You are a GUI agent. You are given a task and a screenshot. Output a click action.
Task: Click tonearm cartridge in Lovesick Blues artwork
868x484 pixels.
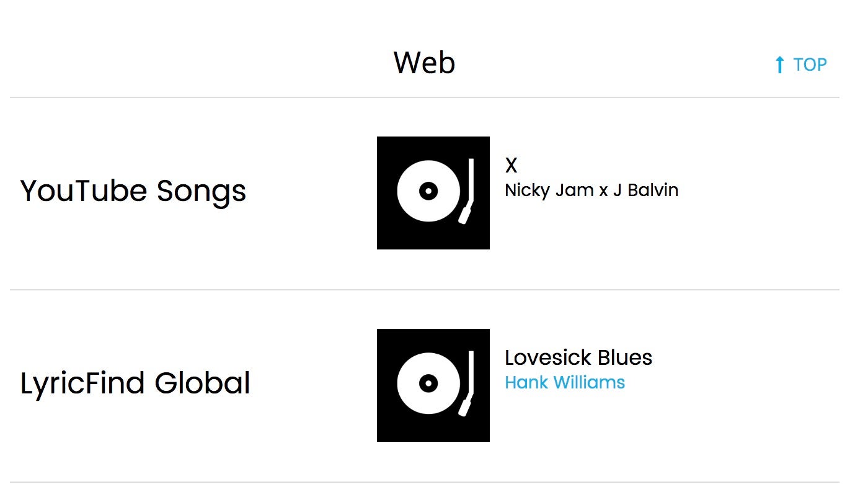click(464, 406)
